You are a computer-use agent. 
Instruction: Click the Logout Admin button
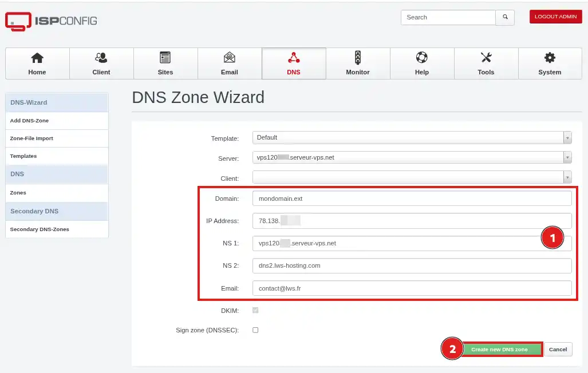[x=555, y=17]
